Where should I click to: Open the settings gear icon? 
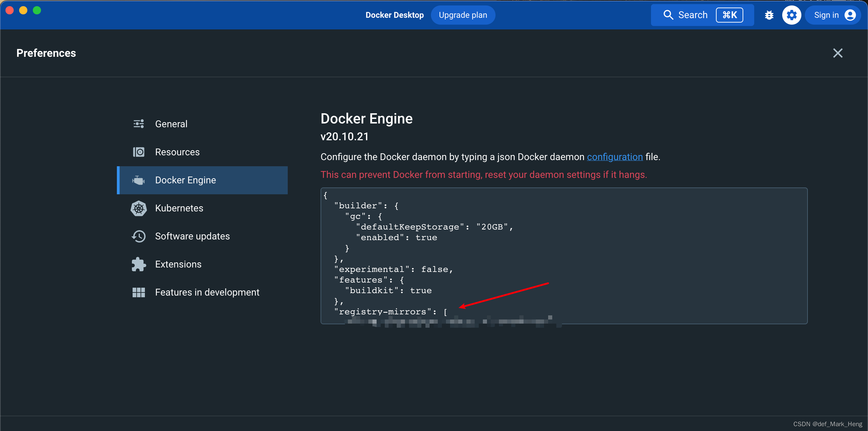point(791,15)
